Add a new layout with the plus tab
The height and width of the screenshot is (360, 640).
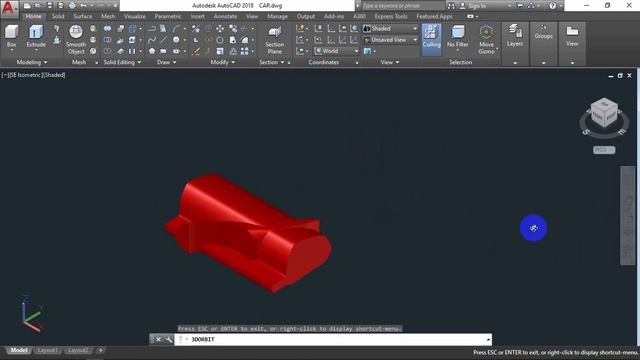click(100, 351)
